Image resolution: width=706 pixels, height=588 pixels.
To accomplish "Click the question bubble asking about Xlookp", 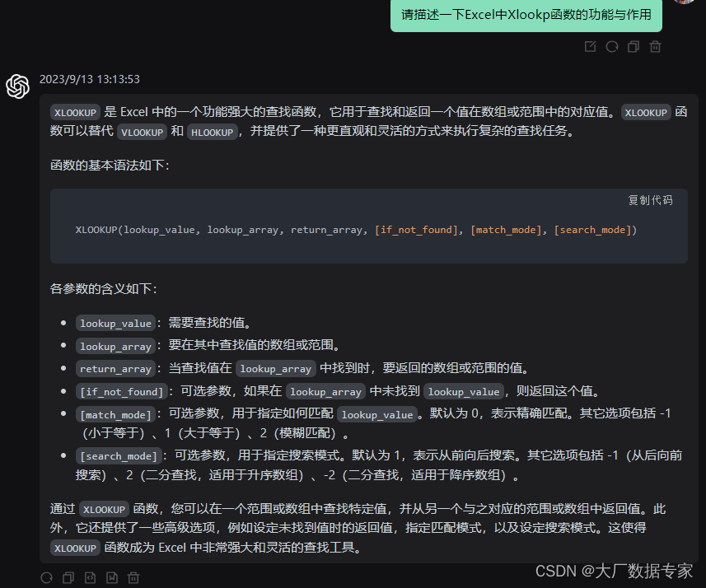I will click(x=526, y=16).
